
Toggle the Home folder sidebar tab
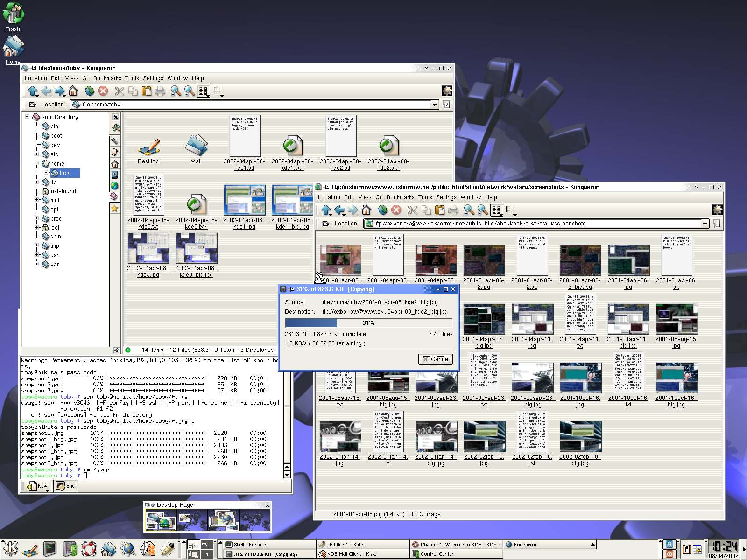pos(115,164)
